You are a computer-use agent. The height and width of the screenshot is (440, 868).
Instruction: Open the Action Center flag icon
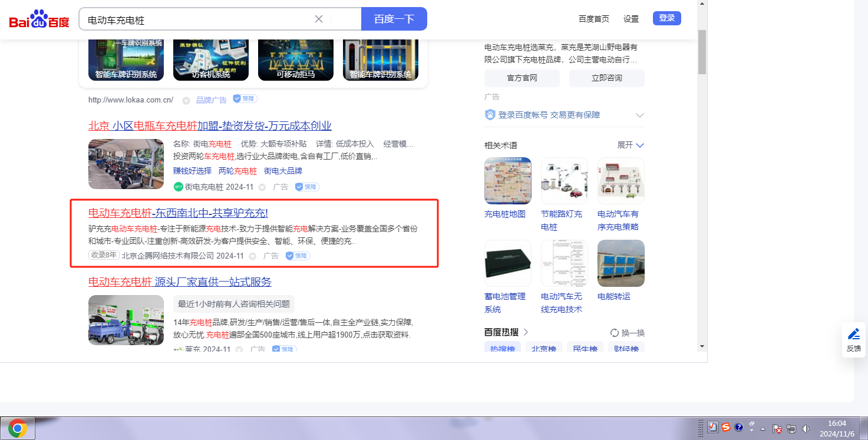pos(777,429)
